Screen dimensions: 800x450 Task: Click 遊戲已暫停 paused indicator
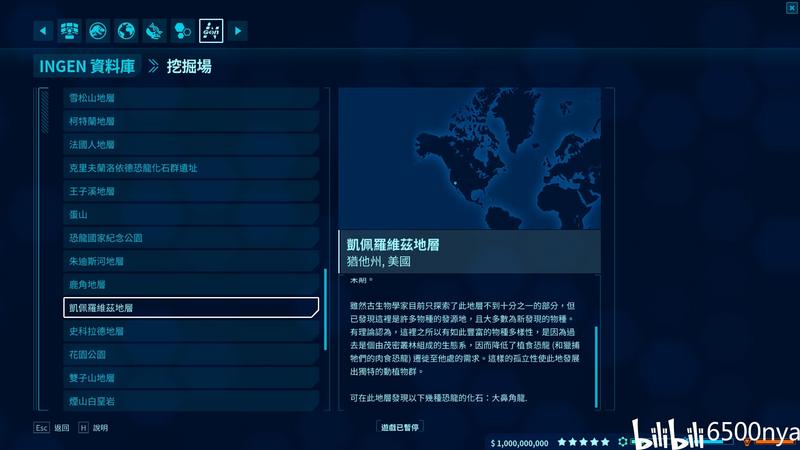pyautogui.click(x=400, y=428)
